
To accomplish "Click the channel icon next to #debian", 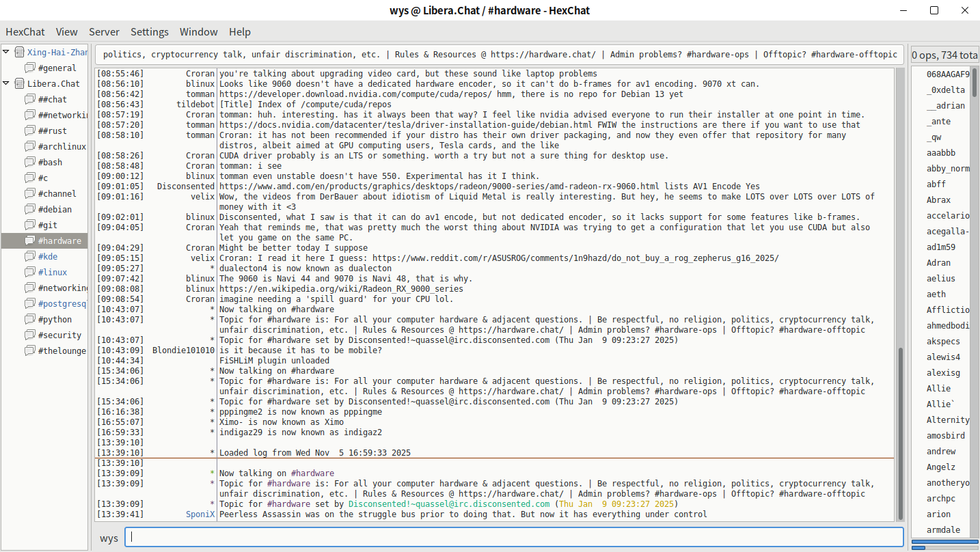I will click(x=29, y=210).
